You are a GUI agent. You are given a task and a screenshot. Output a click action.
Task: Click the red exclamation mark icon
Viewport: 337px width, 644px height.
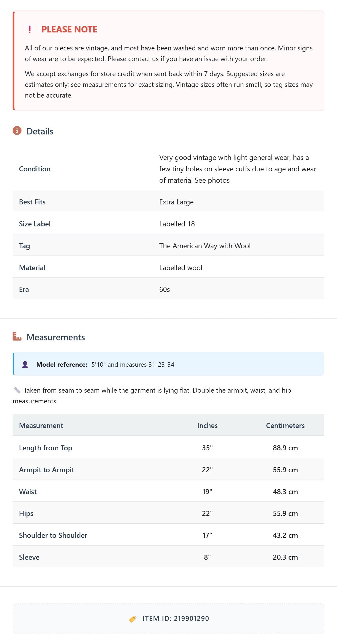coord(30,29)
